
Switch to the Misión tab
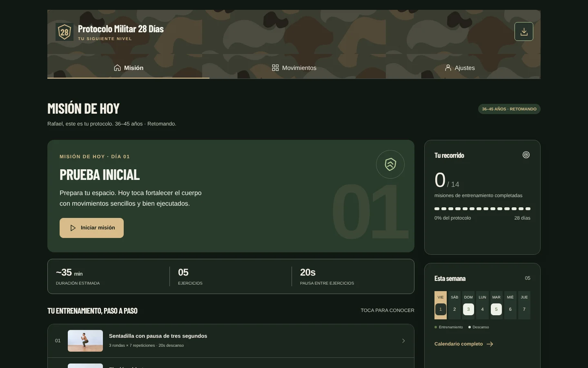[x=128, y=68]
